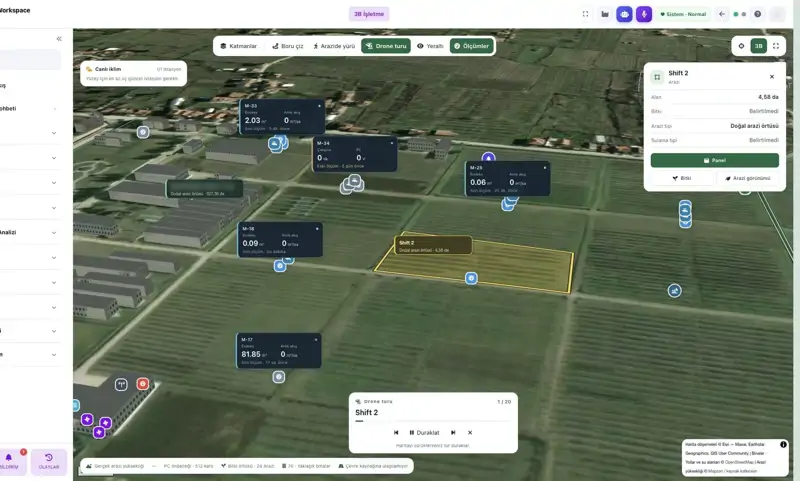The image size is (800, 481).
Task: Click 'Bitki örtüsü' entry in status bar
Action: click(247, 466)
